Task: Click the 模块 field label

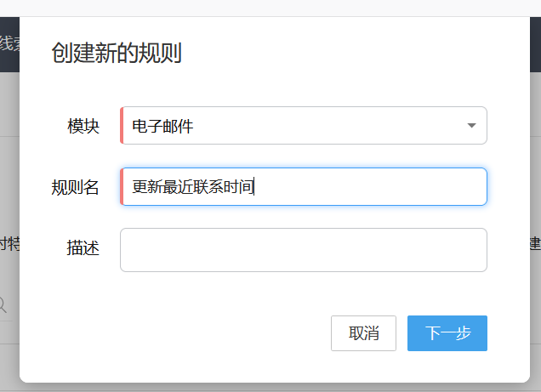Action: (83, 127)
